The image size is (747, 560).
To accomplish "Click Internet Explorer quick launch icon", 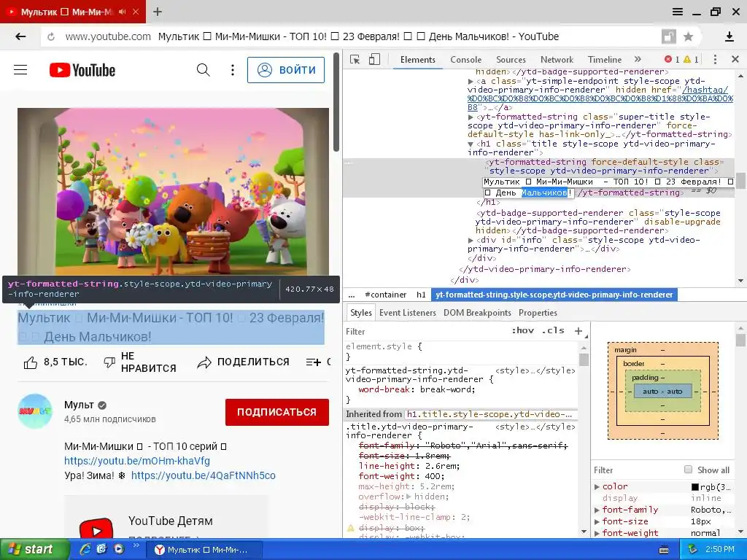I will (85, 549).
